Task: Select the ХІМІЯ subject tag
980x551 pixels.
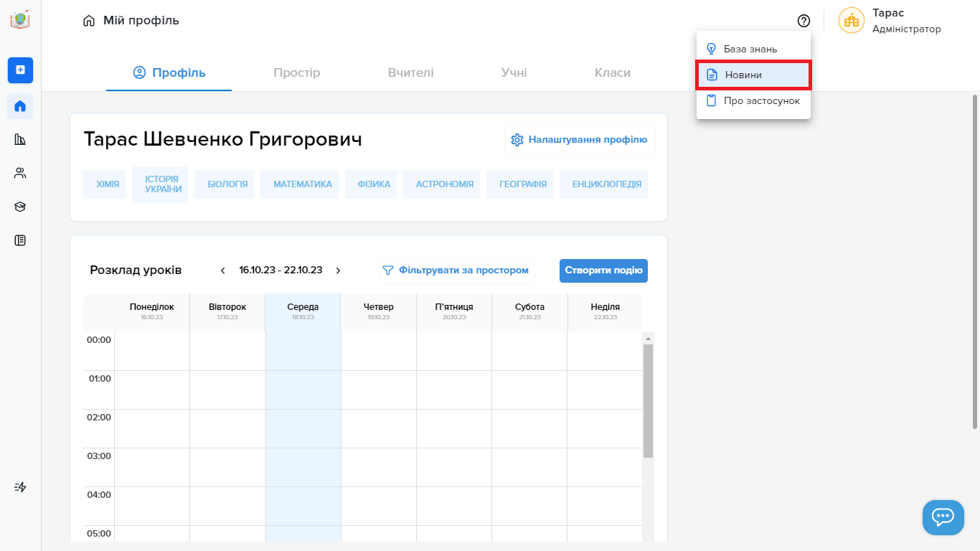Action: pyautogui.click(x=105, y=184)
